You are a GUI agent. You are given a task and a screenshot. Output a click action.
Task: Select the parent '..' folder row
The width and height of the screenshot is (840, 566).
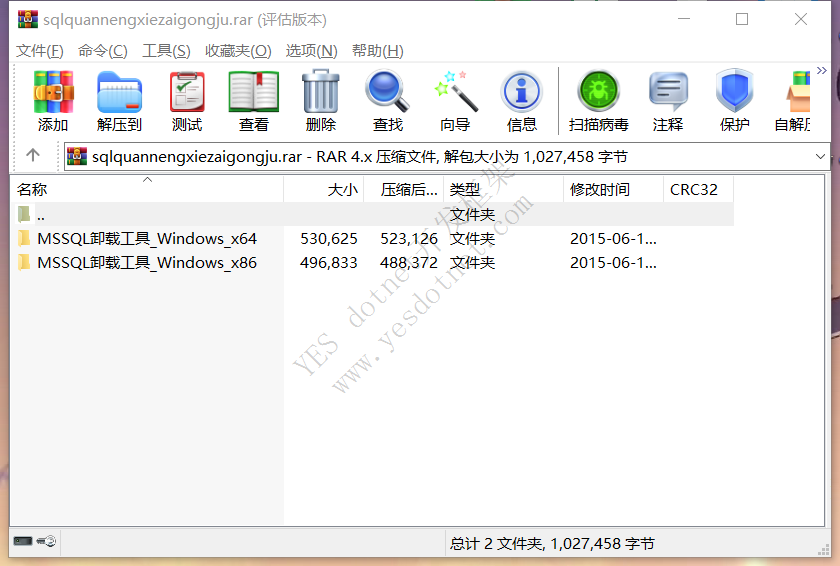(372, 214)
